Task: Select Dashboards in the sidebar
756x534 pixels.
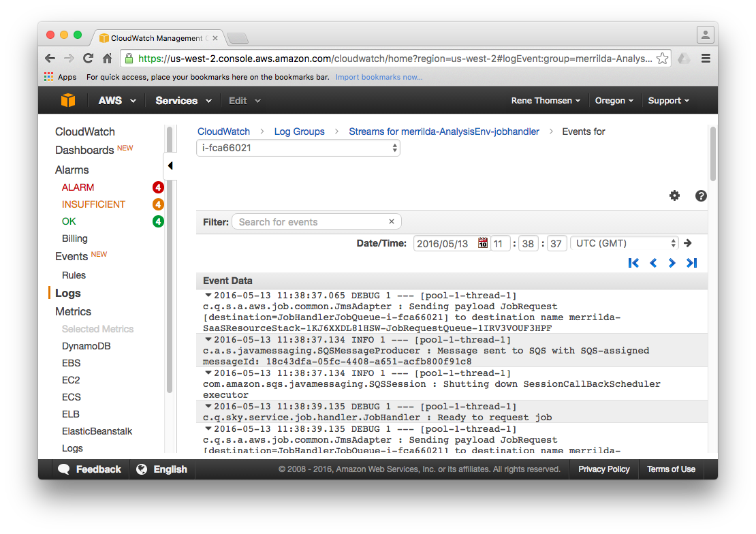Action: pos(84,150)
